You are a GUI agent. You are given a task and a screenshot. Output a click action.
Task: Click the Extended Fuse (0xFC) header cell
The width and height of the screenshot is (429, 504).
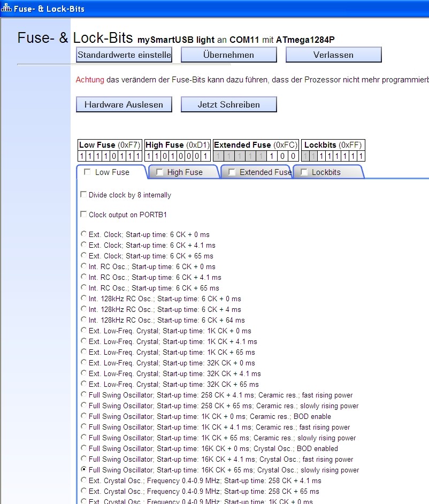256,145
